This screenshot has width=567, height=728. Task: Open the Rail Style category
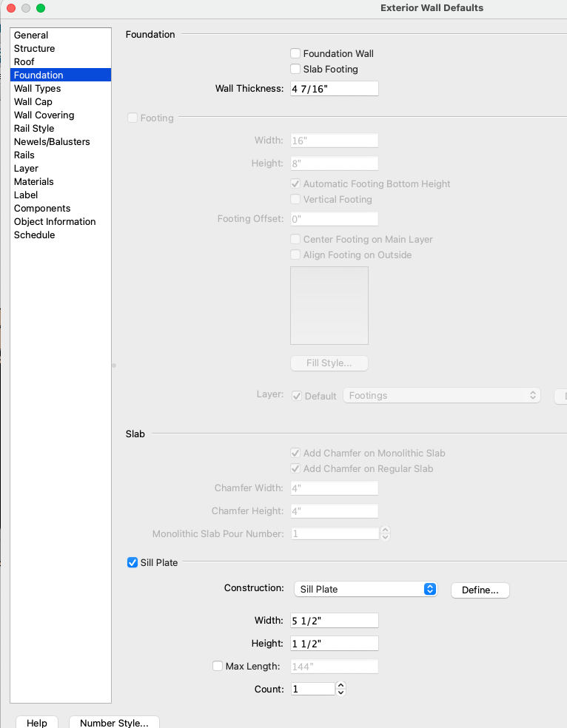point(34,128)
